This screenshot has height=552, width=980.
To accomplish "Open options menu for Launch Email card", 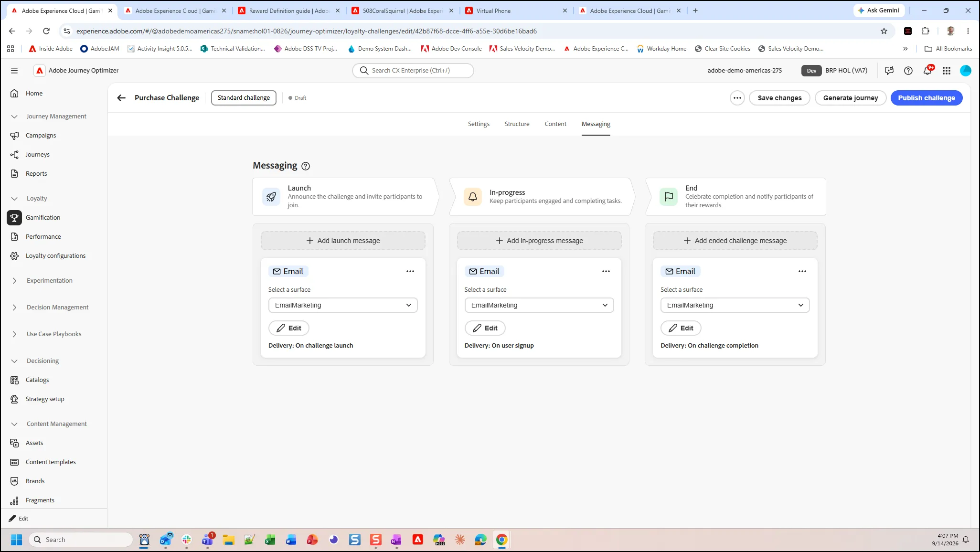I will (410, 271).
